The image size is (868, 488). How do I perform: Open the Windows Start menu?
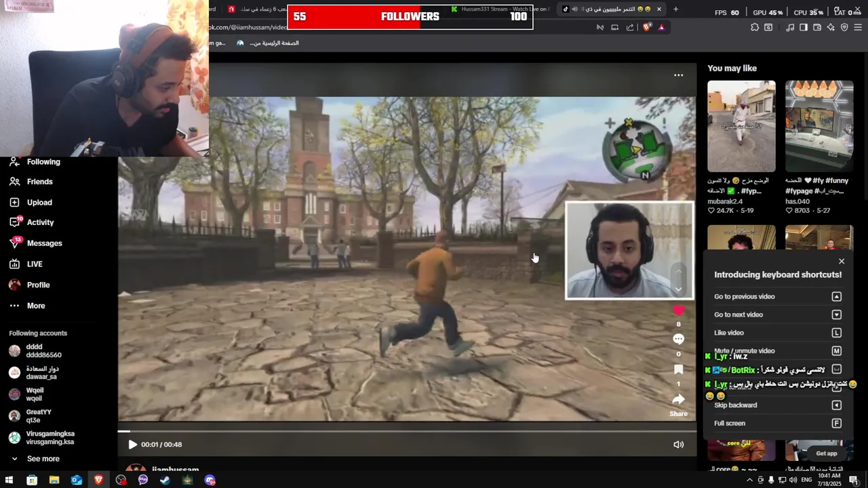tap(9, 480)
